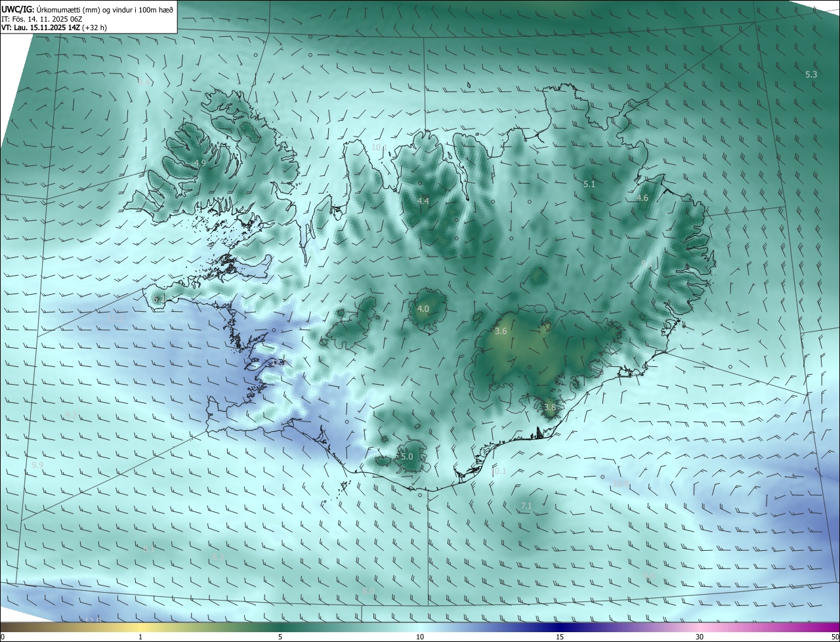Click the 8.0 value near bottom center

[368, 591]
